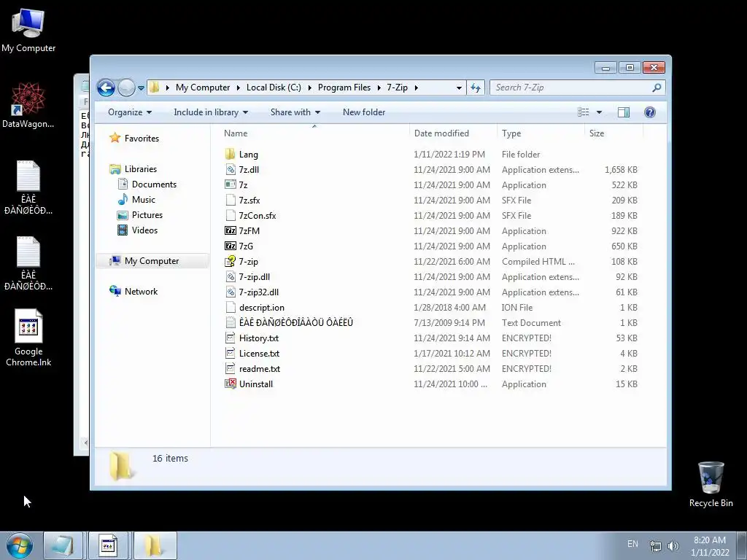The image size is (747, 560).
Task: Select the Google Chrome.lnk desktop icon
Action: click(28, 338)
